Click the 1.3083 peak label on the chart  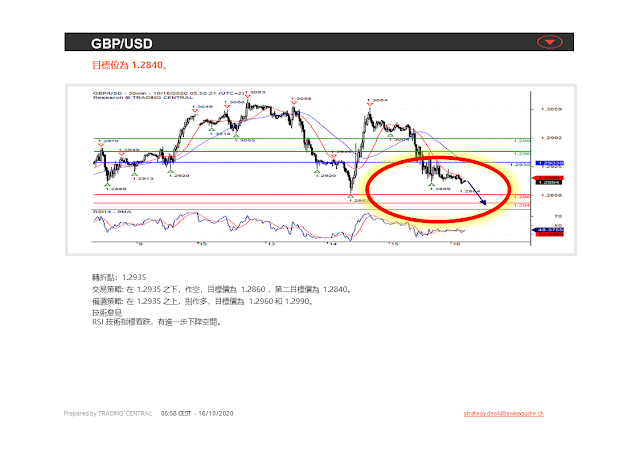click(255, 93)
